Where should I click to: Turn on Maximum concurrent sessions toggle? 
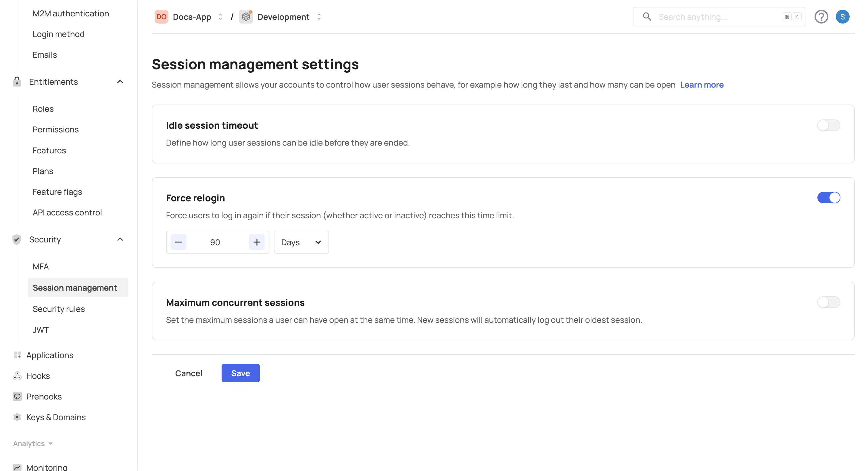828,302
